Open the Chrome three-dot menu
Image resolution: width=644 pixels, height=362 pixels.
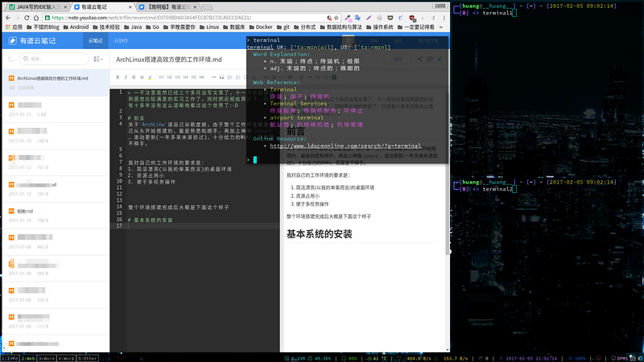[x=444, y=18]
